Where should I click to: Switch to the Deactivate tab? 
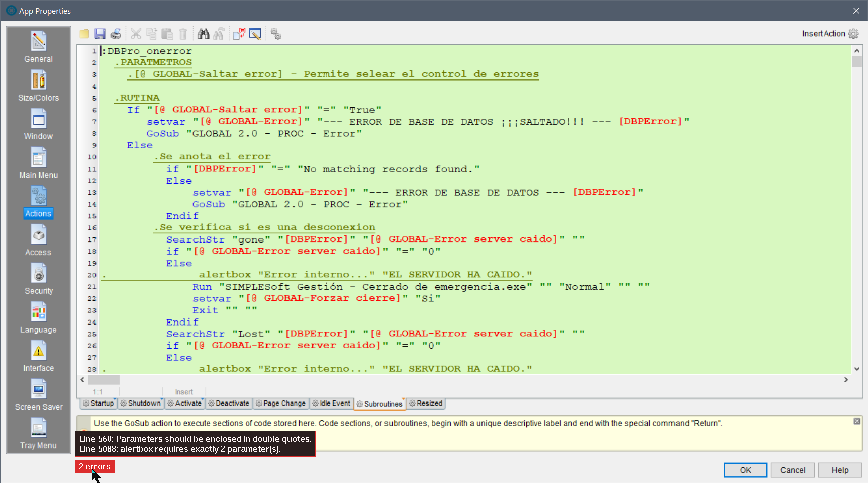pyautogui.click(x=229, y=404)
